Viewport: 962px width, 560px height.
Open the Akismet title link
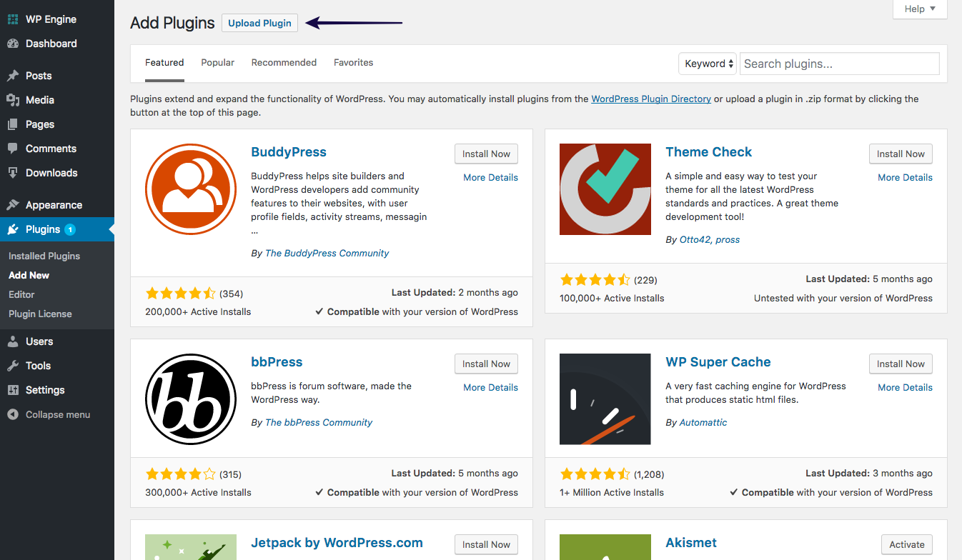691,543
